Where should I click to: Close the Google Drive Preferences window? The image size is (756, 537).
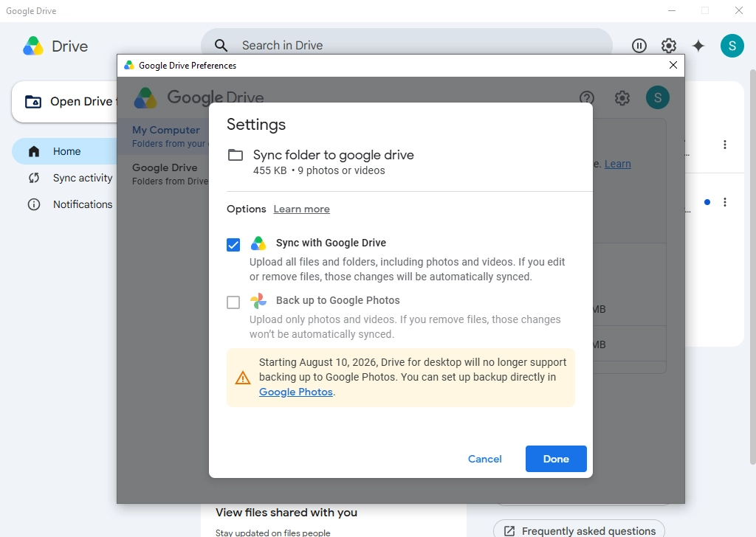673,65
